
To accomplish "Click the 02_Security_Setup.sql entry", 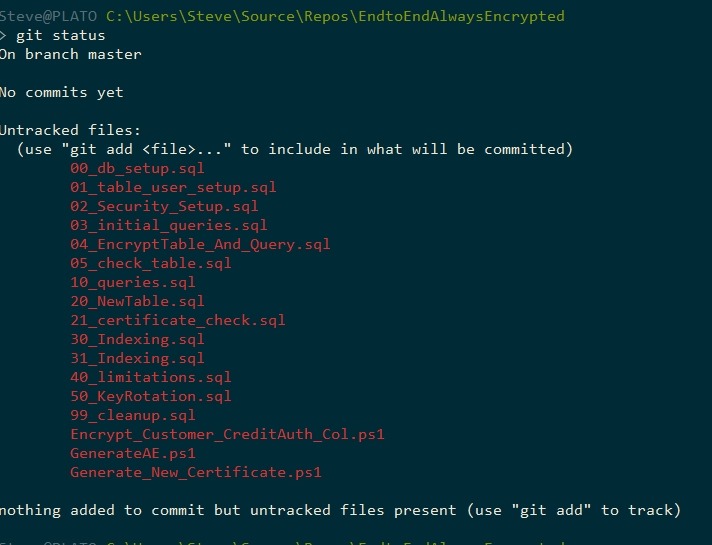I will 164,206.
